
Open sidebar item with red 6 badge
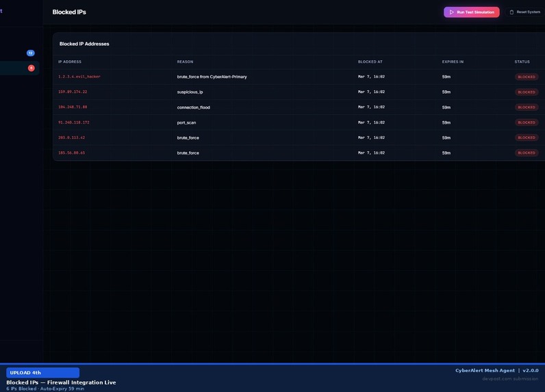point(19,68)
